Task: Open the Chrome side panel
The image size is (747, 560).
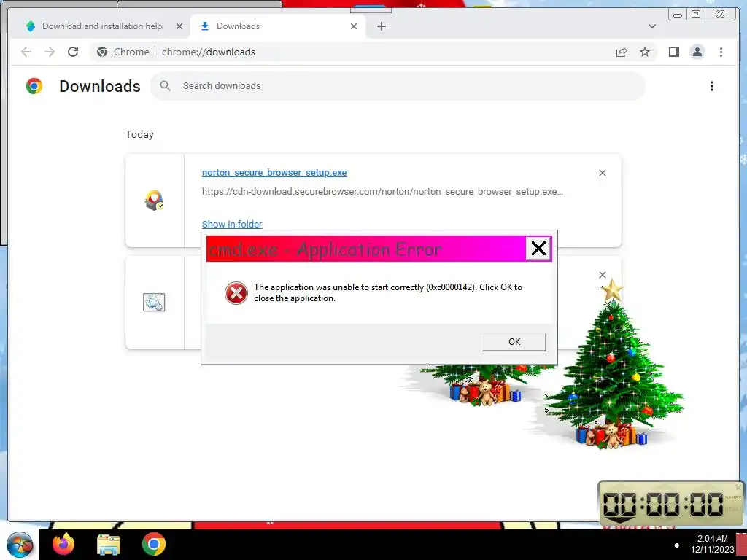Action: pyautogui.click(x=673, y=52)
